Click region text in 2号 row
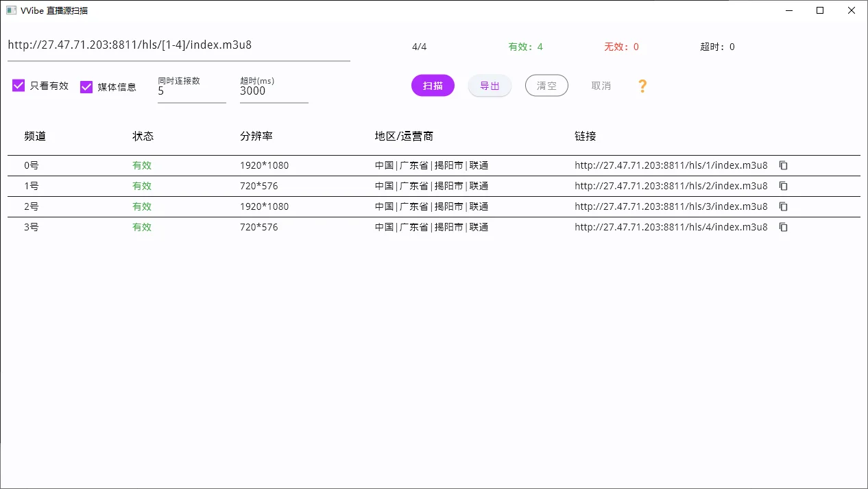The width and height of the screenshot is (868, 489). coord(432,206)
